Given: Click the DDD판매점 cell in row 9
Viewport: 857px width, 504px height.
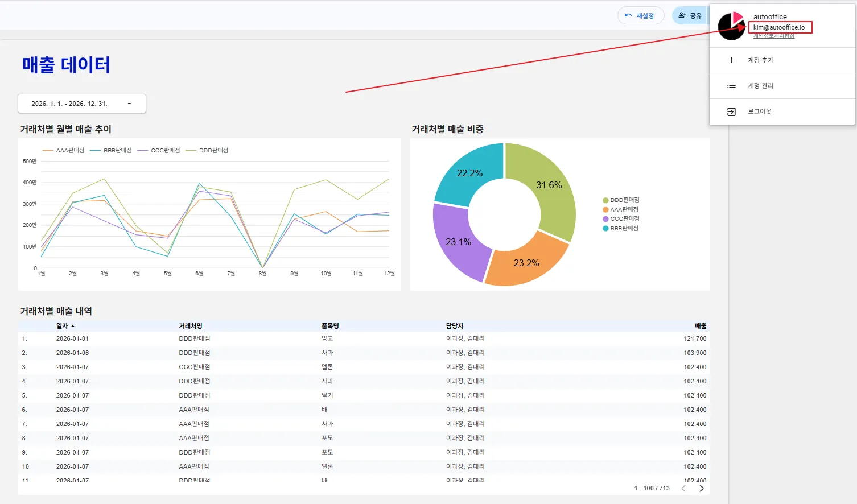Looking at the screenshot, I should [x=195, y=452].
